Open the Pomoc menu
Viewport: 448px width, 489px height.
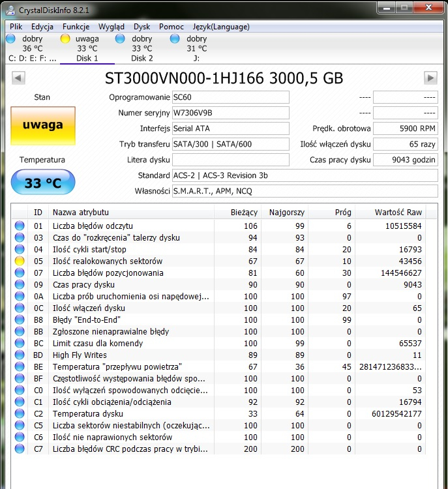[x=172, y=27]
